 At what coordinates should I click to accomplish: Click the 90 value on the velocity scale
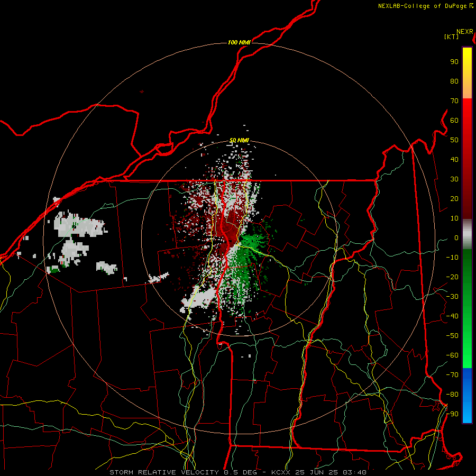point(454,62)
